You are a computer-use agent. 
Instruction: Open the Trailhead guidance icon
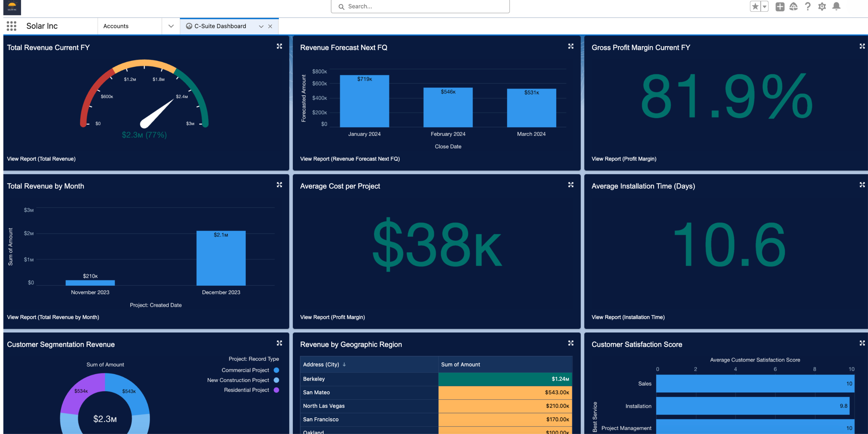[x=794, y=6]
